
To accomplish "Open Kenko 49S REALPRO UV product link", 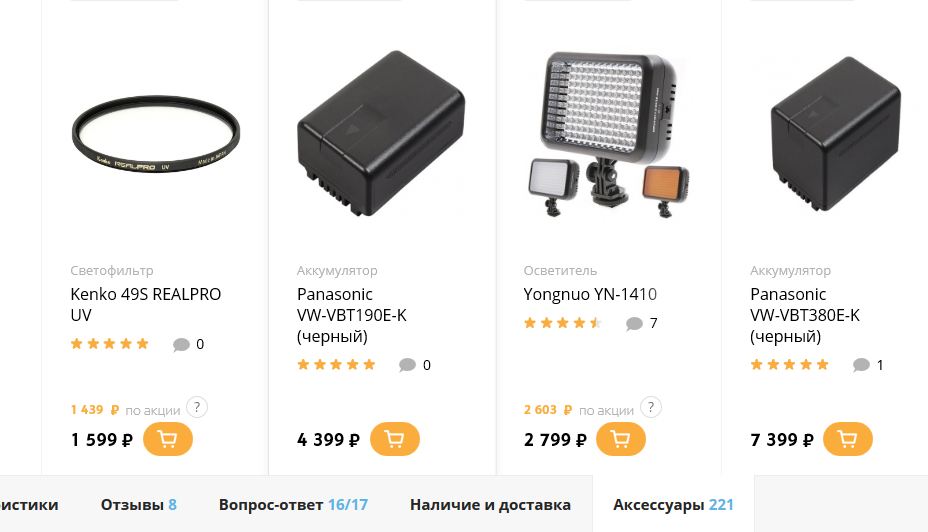I will point(146,304).
